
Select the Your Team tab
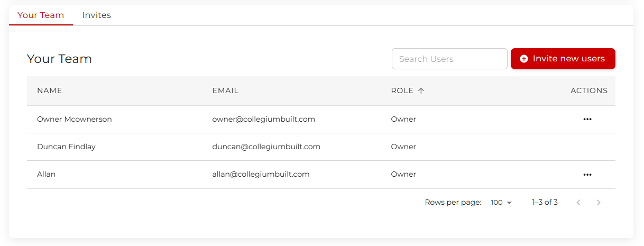pyautogui.click(x=41, y=15)
